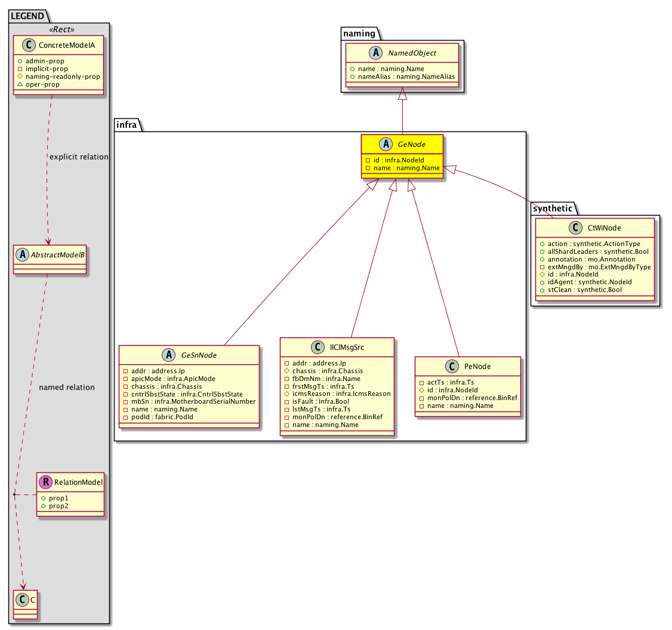Click the GeSnNode class name
The width and height of the screenshot is (672, 630).
tap(199, 355)
